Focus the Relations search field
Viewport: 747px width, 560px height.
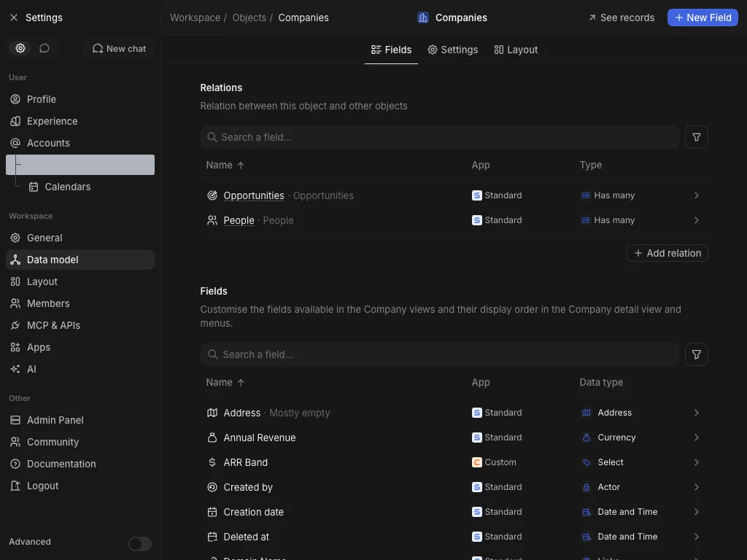click(440, 137)
